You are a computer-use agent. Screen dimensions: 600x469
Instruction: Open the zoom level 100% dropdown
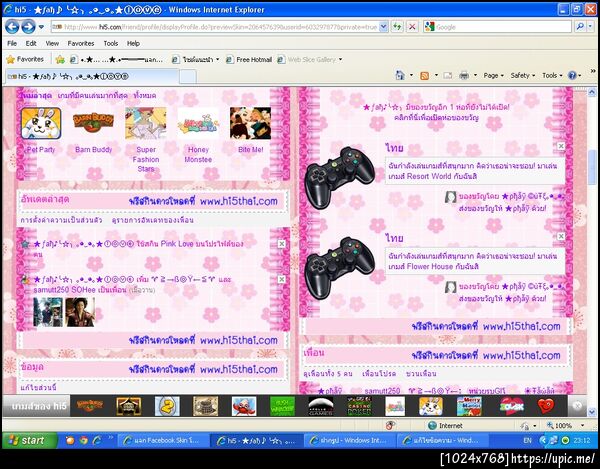pos(582,425)
